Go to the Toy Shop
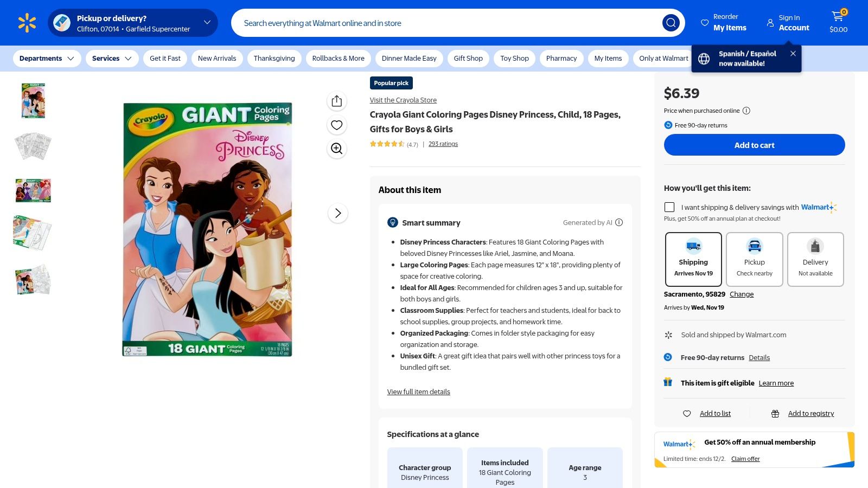Screen dimensions: 868x488 tap(514, 58)
